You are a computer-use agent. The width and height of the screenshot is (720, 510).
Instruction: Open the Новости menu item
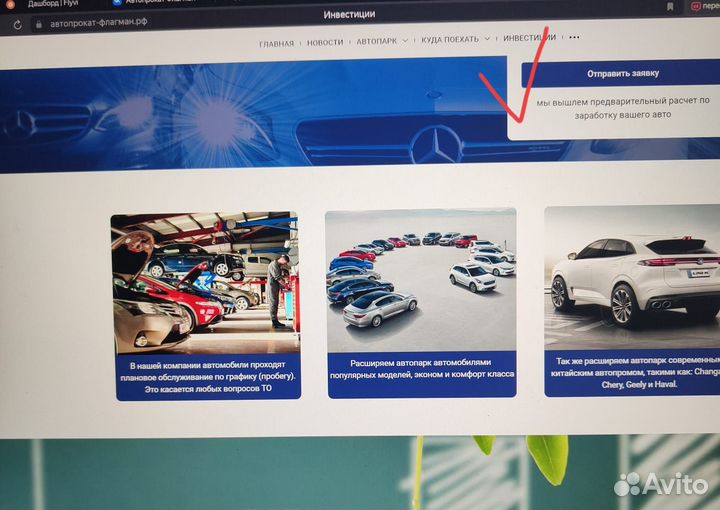(325, 42)
